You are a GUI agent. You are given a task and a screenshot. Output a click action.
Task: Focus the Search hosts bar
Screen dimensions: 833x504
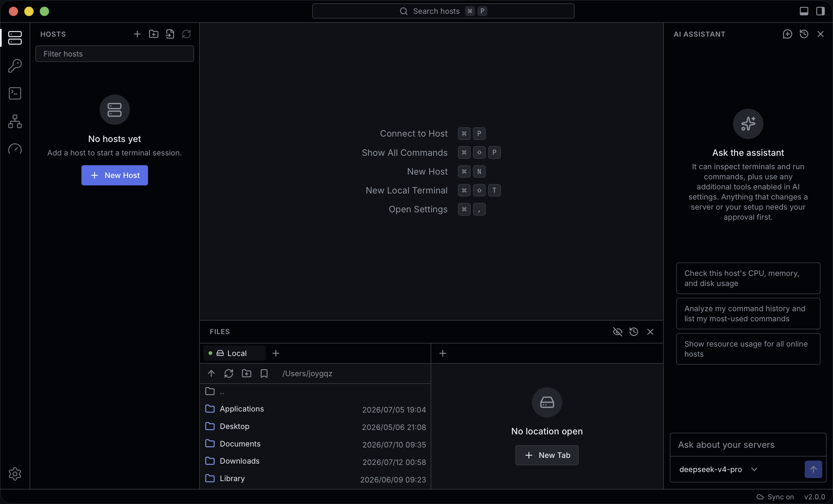click(x=443, y=11)
